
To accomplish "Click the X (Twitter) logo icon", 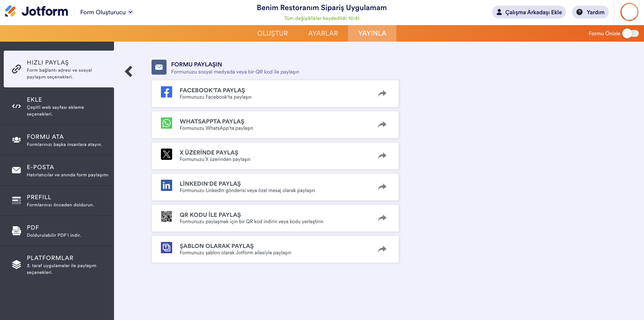I will 166,154.
